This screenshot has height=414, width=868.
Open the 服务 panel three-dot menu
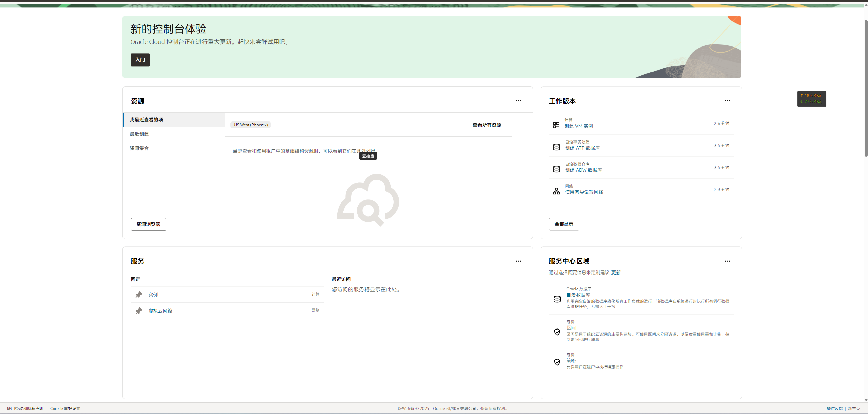[518, 261]
